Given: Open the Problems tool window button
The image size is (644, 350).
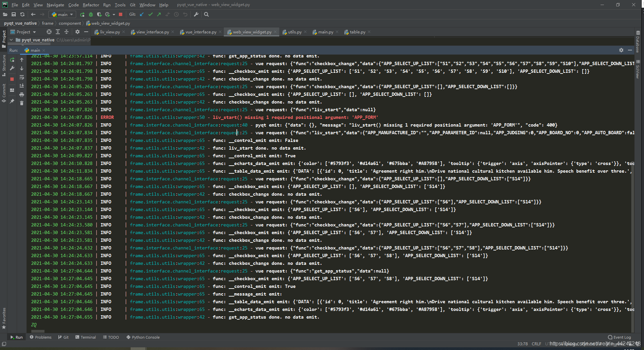Looking at the screenshot, I should click(41, 337).
